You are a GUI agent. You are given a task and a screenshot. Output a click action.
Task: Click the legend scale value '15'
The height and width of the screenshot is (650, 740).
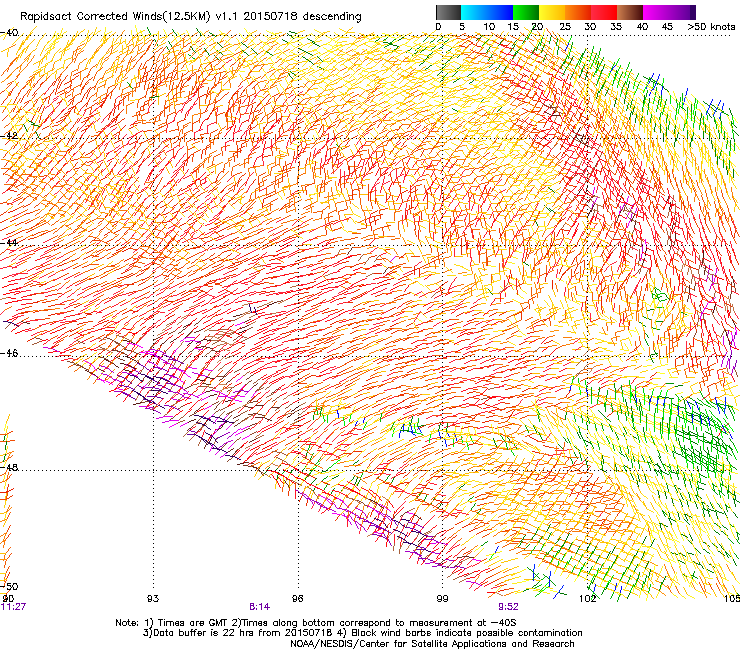pos(513,26)
